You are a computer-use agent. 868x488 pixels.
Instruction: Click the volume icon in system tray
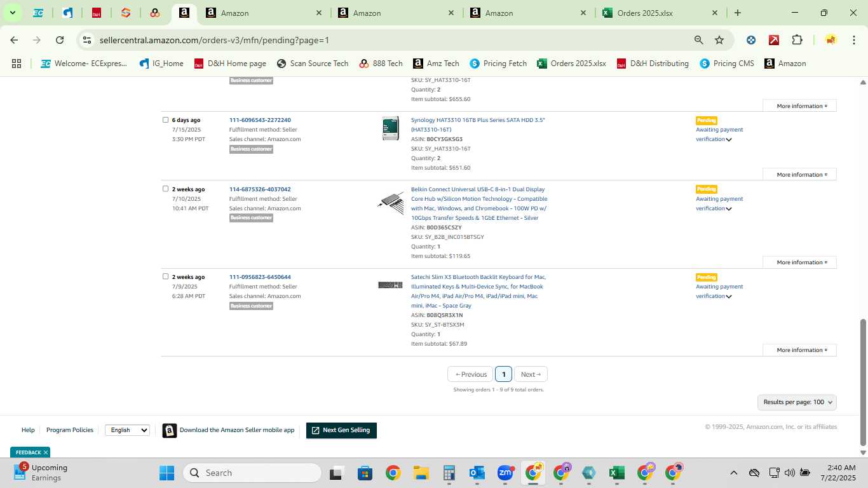(x=790, y=473)
